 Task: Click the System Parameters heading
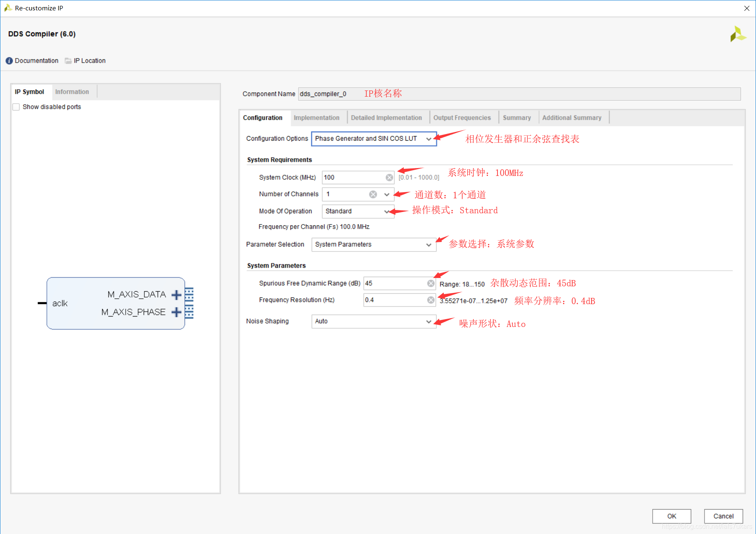pos(276,266)
